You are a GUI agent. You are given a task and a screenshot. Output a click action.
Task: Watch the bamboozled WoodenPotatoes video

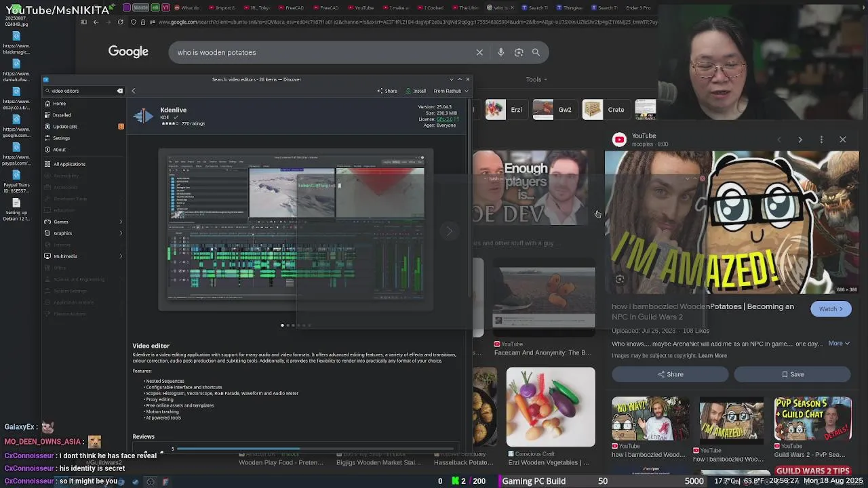831,309
